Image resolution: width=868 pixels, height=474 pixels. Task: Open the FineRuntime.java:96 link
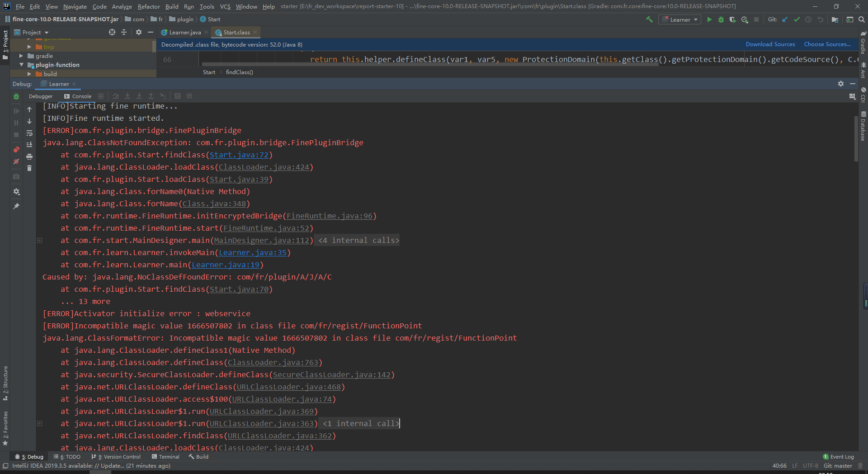pos(330,216)
